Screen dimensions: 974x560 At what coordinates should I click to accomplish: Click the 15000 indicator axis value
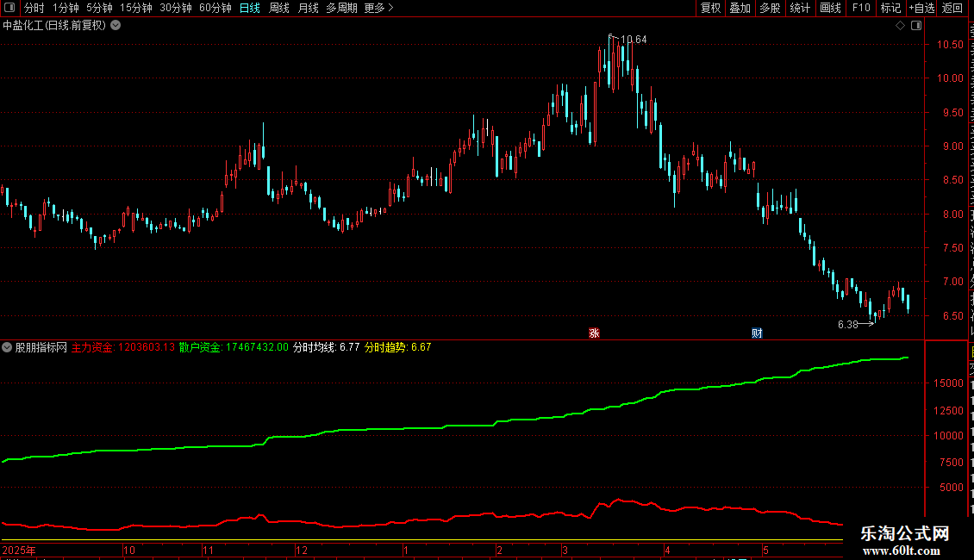tap(948, 383)
